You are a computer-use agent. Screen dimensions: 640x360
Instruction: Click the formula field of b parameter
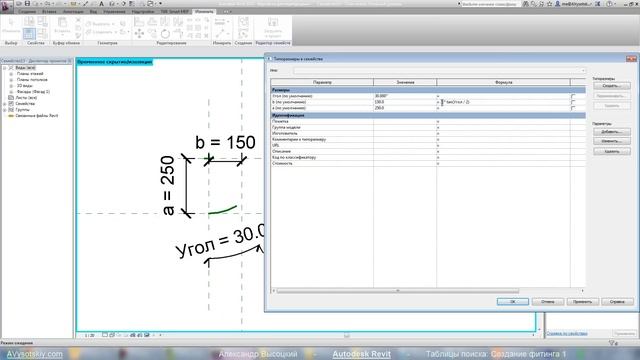[x=504, y=102]
